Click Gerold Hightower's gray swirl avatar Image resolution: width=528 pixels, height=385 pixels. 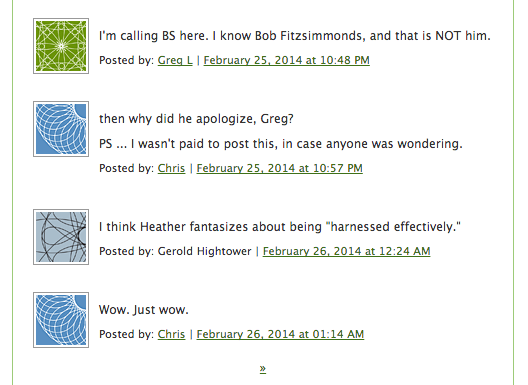tap(61, 237)
